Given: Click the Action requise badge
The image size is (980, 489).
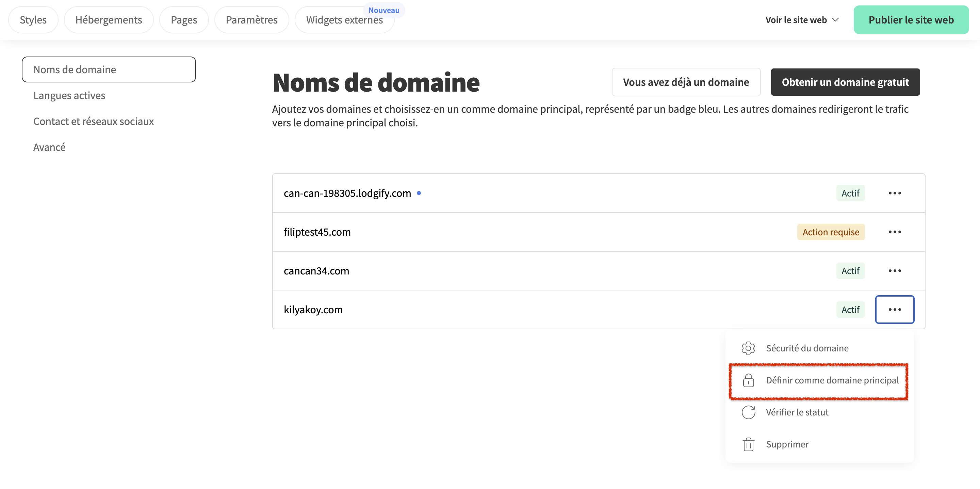Looking at the screenshot, I should 831,232.
